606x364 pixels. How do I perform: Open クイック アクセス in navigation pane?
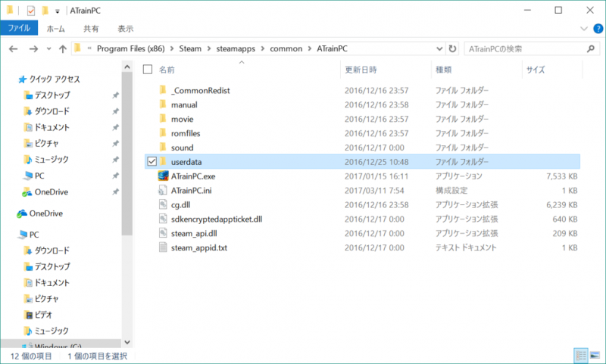click(x=55, y=79)
